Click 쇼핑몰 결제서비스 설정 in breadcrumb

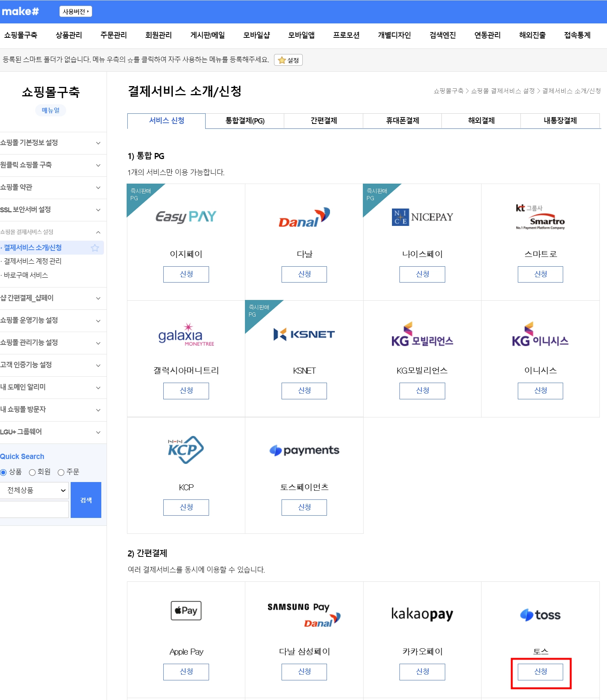503,91
